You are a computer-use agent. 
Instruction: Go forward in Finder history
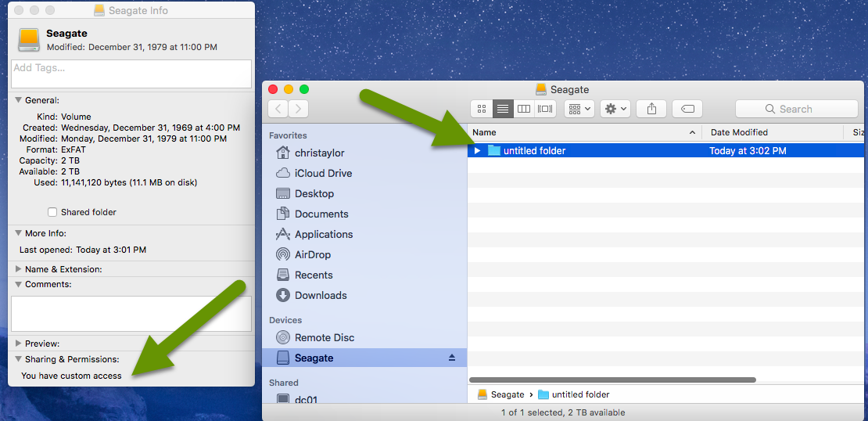click(299, 109)
